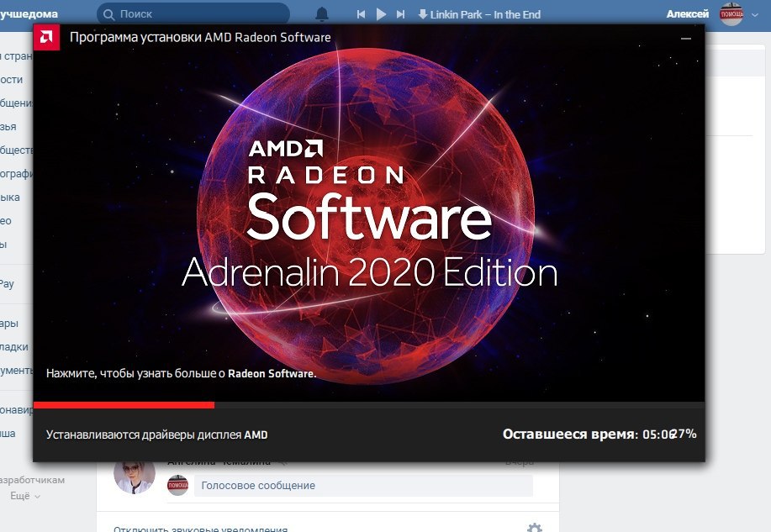Open 'Разработчикам' link in VK footer
The image size is (771, 532).
33,480
